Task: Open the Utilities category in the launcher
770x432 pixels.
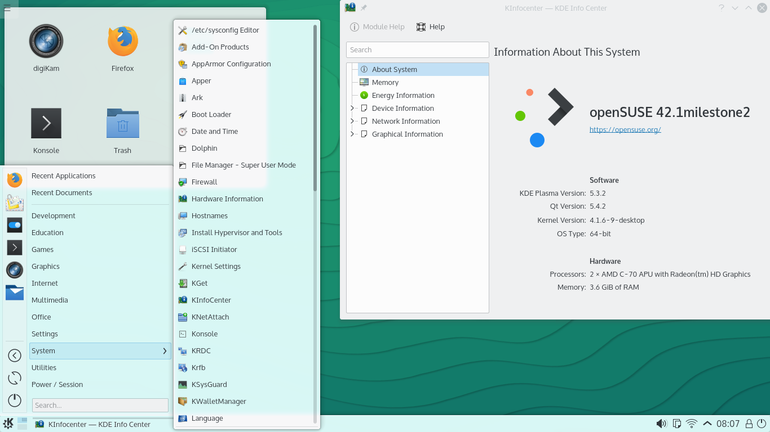Action: [44, 368]
